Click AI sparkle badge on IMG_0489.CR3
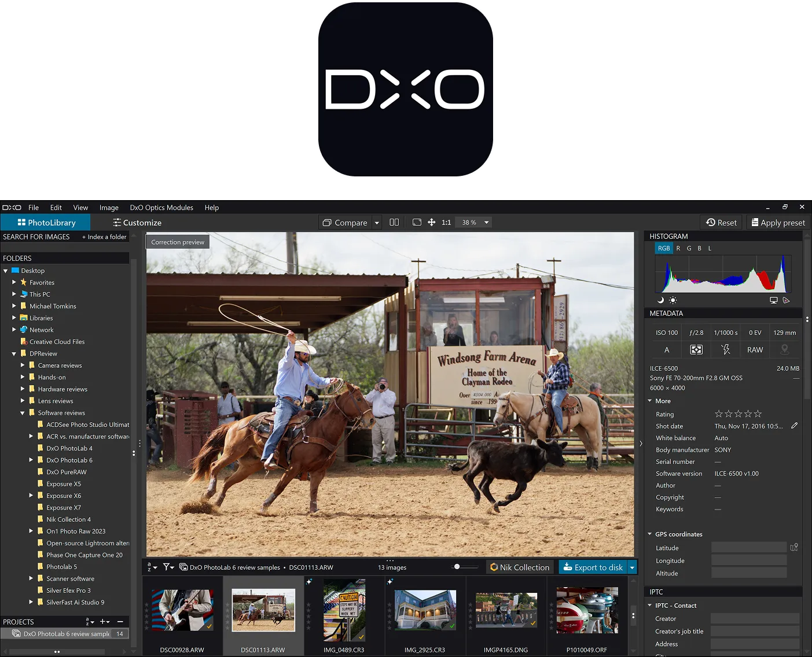This screenshot has width=812, height=657. (x=309, y=581)
